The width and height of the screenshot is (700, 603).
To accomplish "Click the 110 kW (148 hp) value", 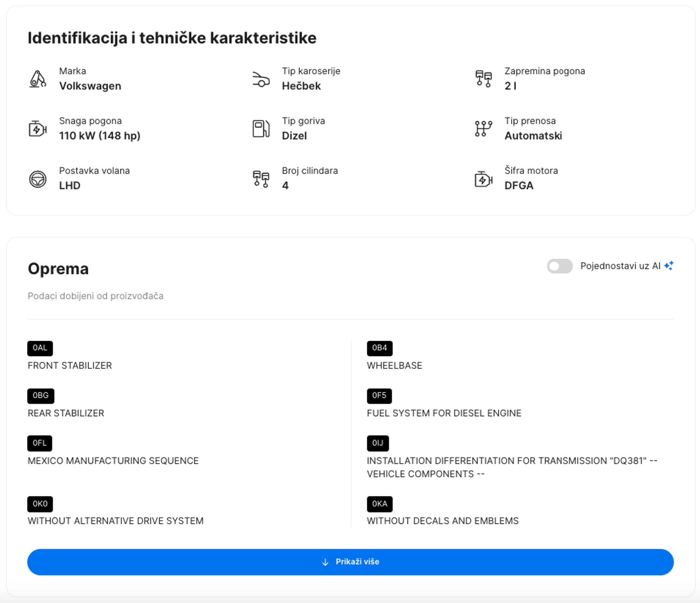I will pyautogui.click(x=100, y=136).
